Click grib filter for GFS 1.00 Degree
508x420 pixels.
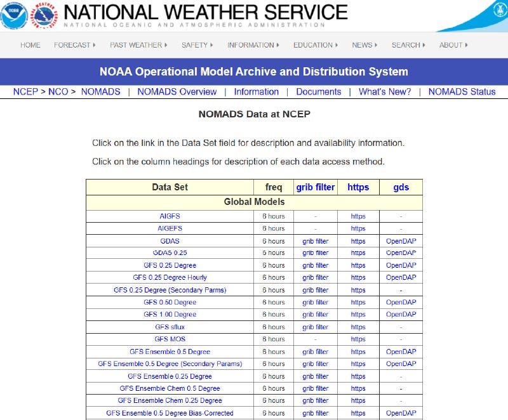coord(315,314)
